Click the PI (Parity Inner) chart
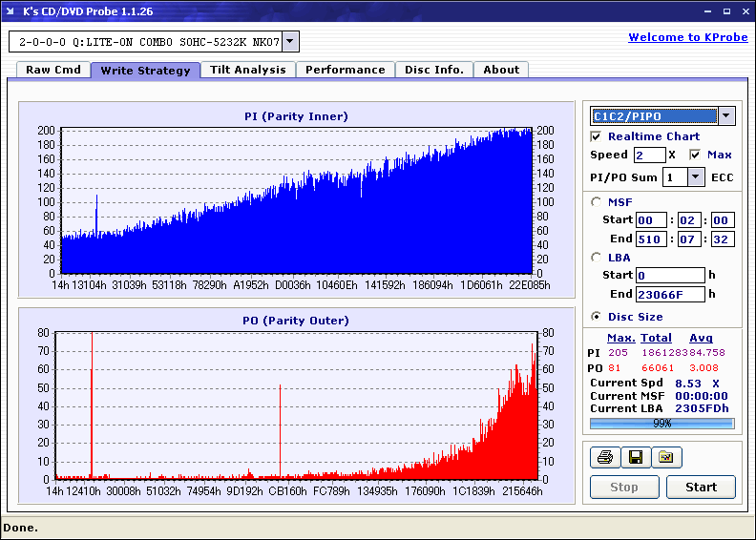The width and height of the screenshot is (756, 540). (297, 201)
